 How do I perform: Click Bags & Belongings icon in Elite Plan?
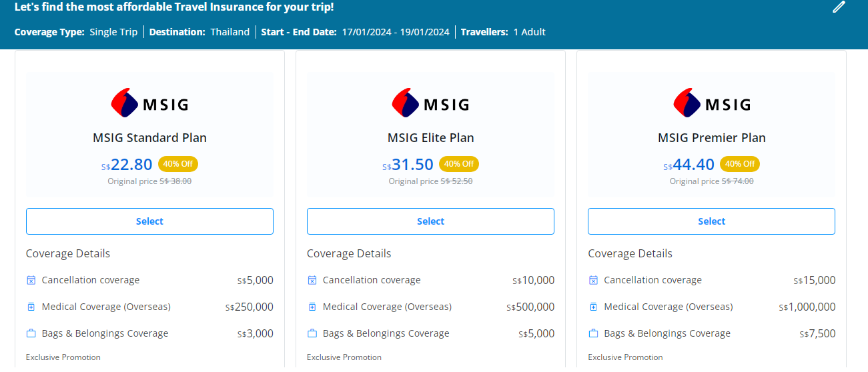[312, 333]
